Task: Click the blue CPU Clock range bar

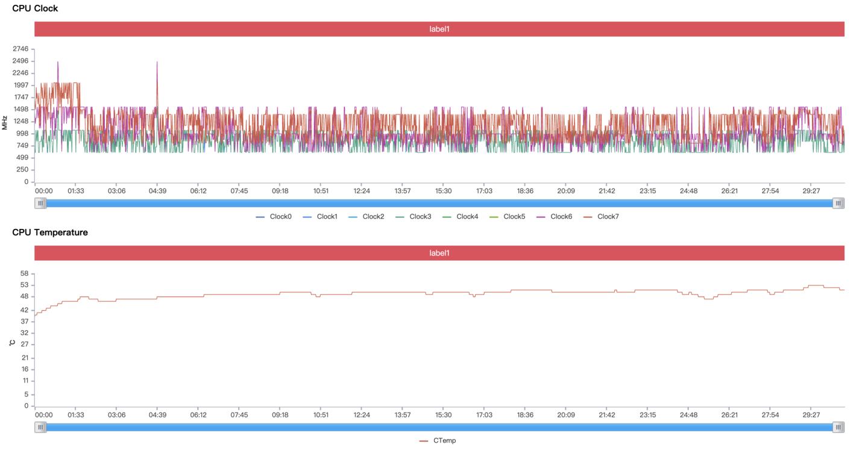Action: coord(439,204)
